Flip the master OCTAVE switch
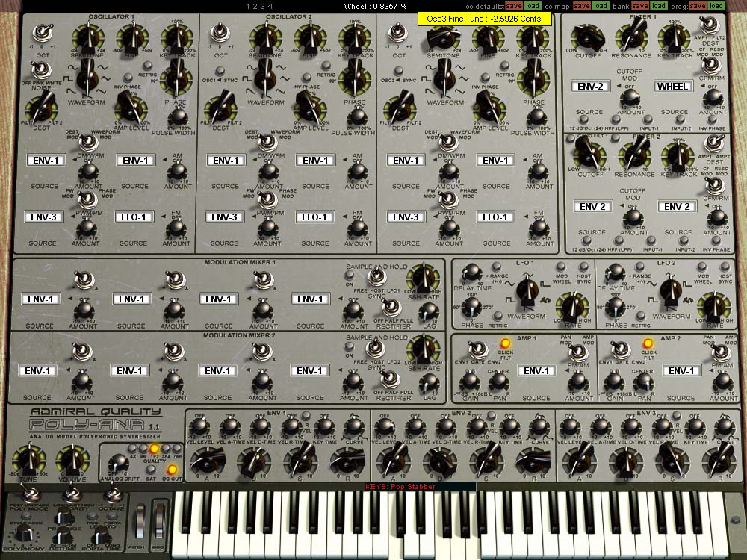Screen dimensions: 747x560 114,494
